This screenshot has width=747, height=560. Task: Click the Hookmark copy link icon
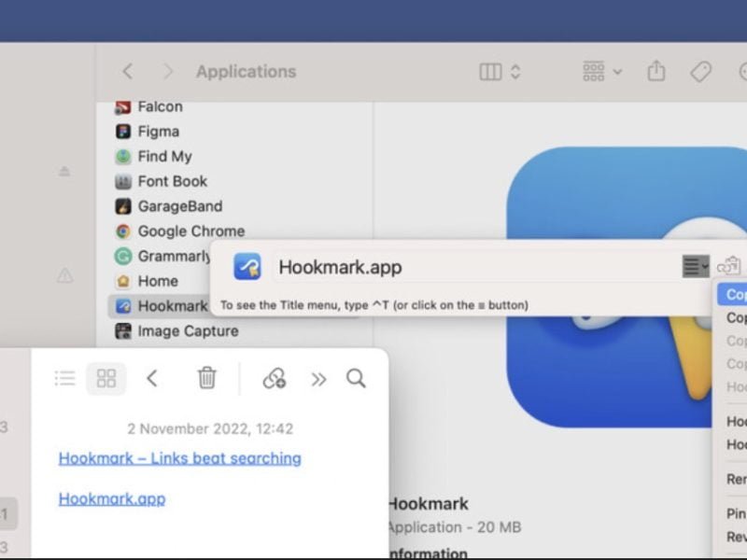(729, 267)
